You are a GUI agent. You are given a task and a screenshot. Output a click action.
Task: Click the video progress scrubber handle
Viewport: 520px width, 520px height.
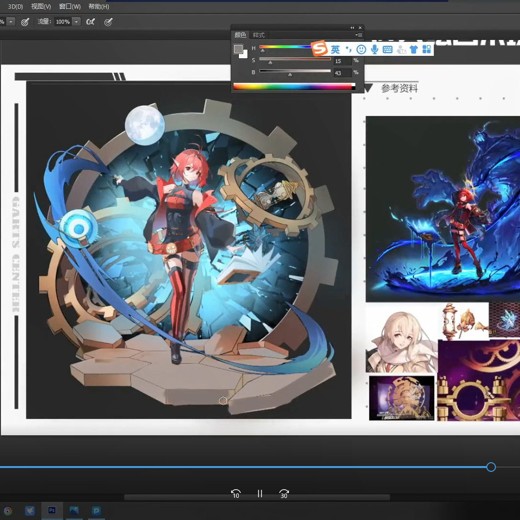(491, 467)
